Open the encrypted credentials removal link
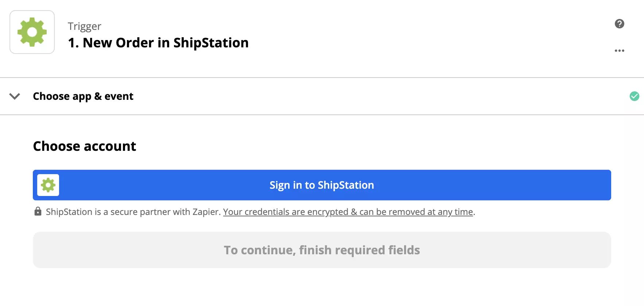 tap(348, 212)
